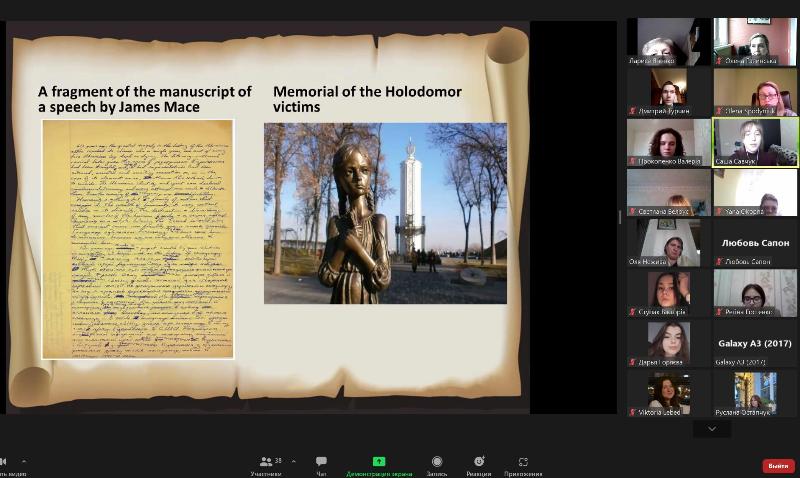This screenshot has height=478, width=800.
Task: Select video tile left of Любовь Сапон's lower neighbor
Action: [x=668, y=293]
